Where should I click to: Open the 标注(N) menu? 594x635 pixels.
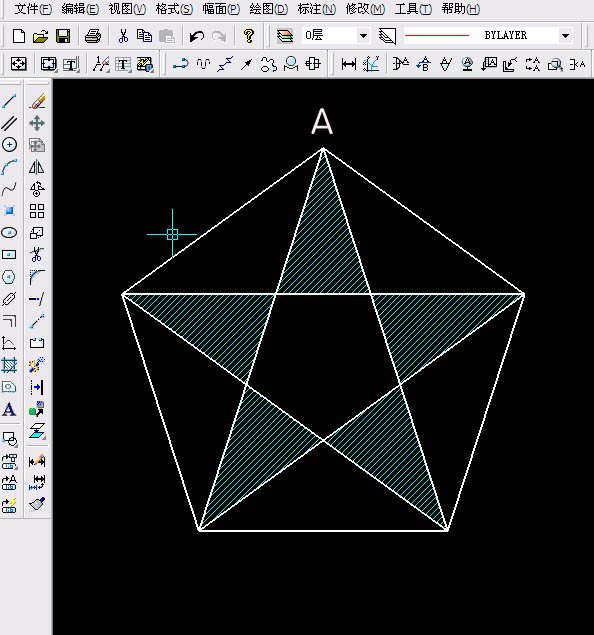pos(317,9)
